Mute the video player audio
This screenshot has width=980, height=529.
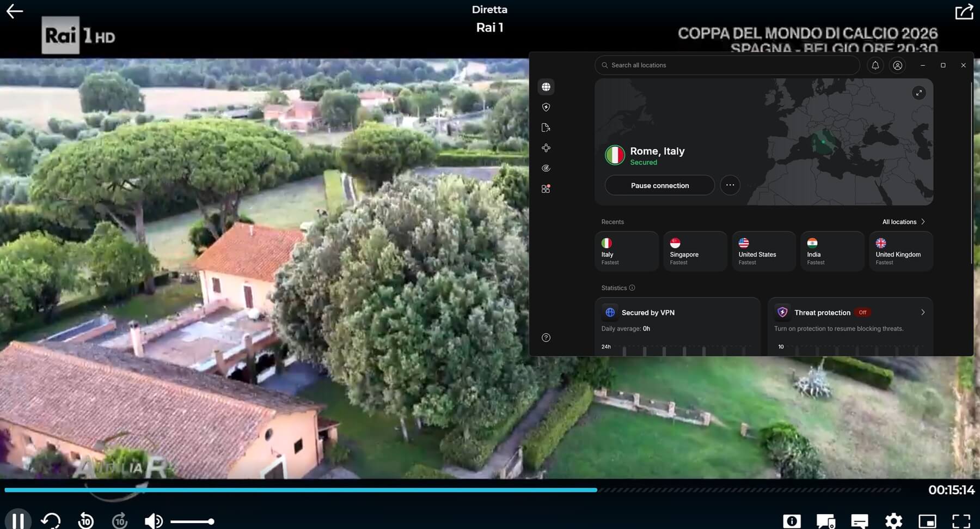tap(154, 521)
